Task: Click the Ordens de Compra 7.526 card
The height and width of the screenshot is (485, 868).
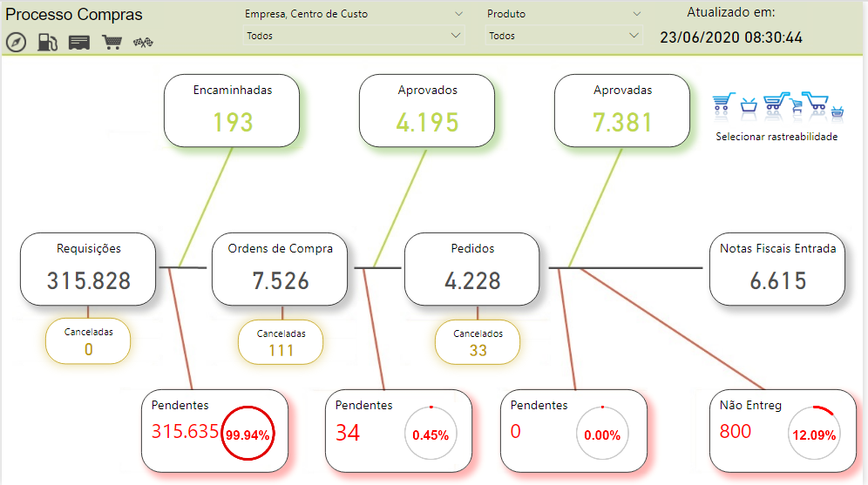Action: pos(280,269)
